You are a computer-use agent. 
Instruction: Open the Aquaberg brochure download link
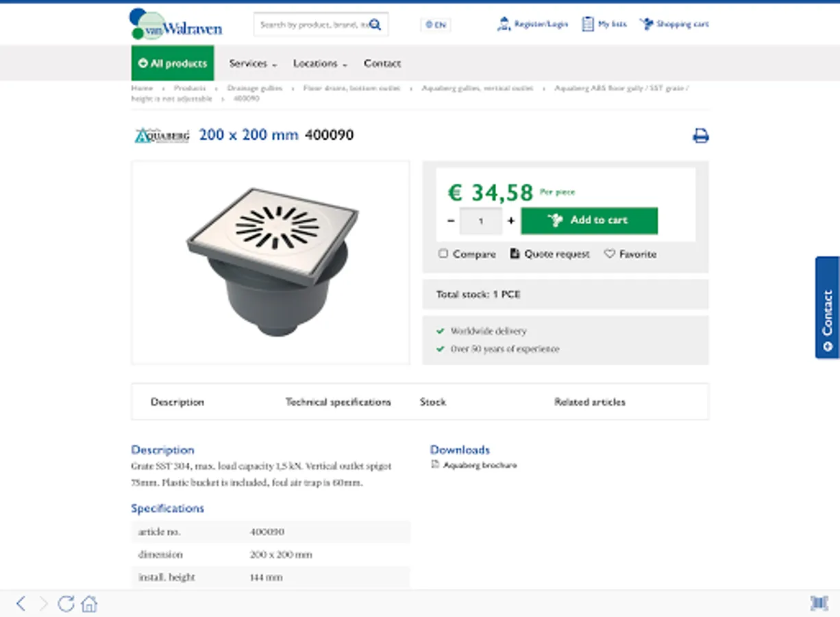(x=480, y=465)
